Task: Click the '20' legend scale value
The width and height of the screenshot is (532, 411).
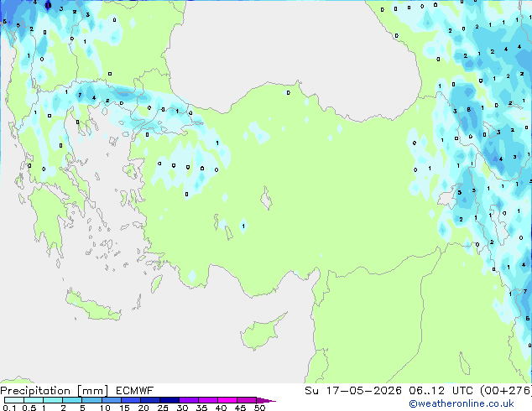Action: tap(143, 408)
